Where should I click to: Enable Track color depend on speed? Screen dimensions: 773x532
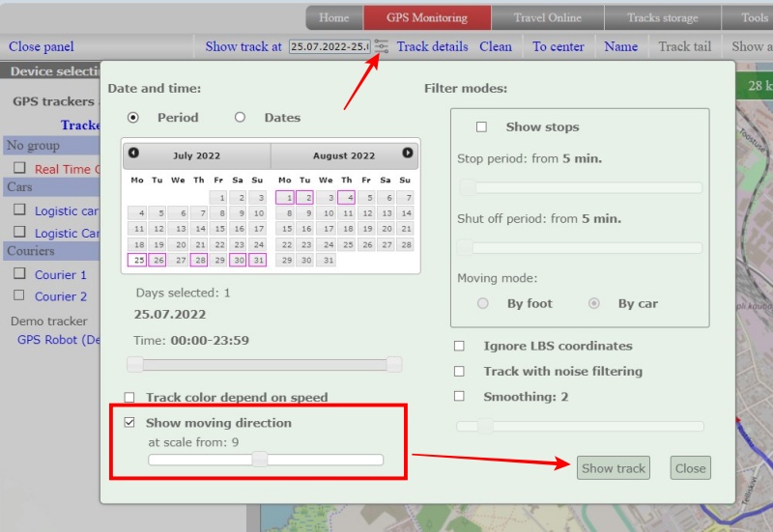click(129, 398)
